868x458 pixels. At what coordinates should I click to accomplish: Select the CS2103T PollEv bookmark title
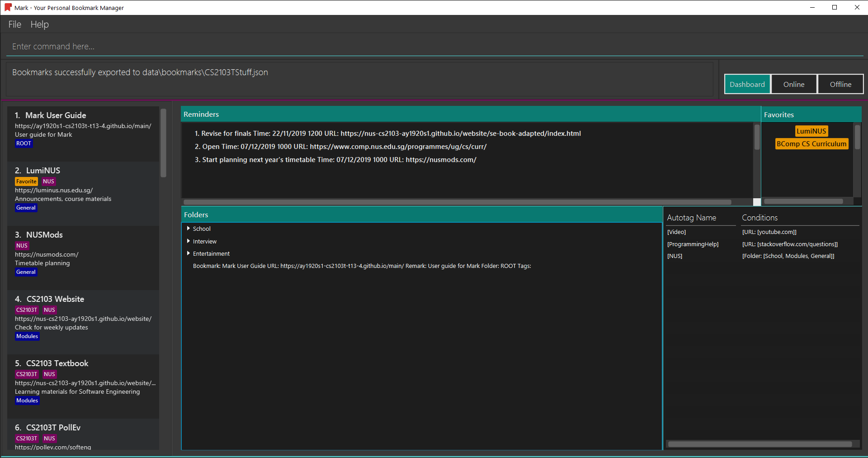tap(53, 428)
